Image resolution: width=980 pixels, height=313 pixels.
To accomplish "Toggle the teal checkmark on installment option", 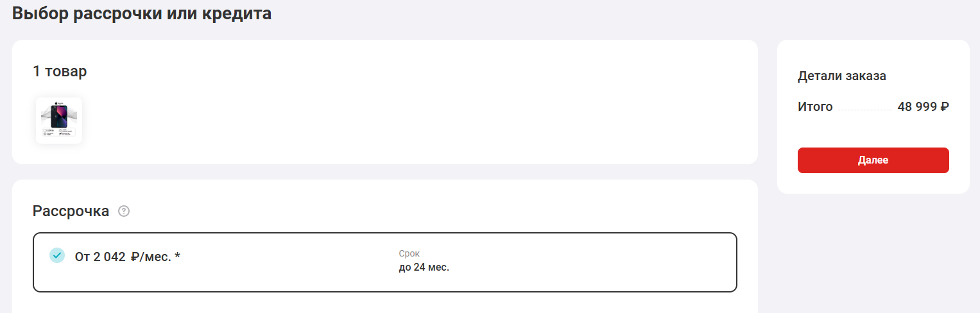I will (57, 255).
